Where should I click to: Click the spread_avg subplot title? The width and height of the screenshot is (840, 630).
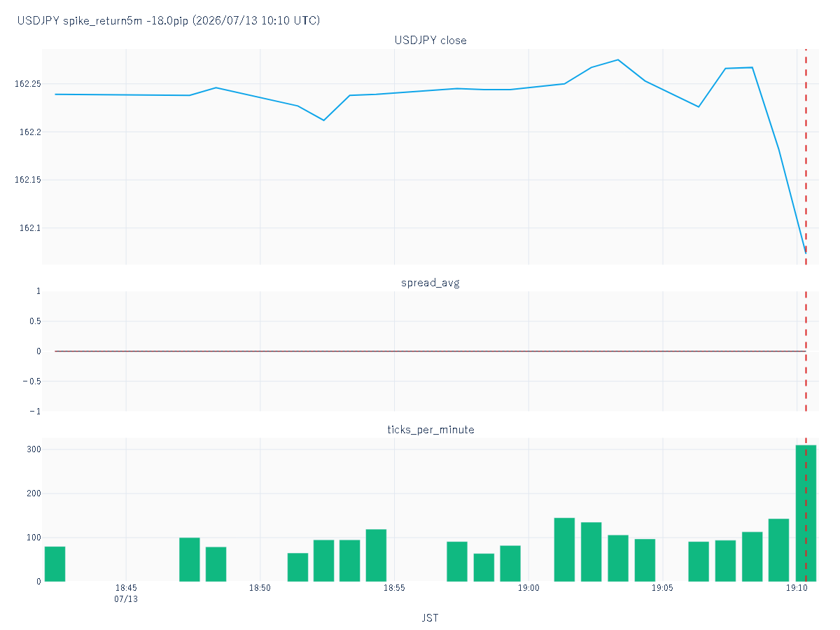(x=430, y=283)
